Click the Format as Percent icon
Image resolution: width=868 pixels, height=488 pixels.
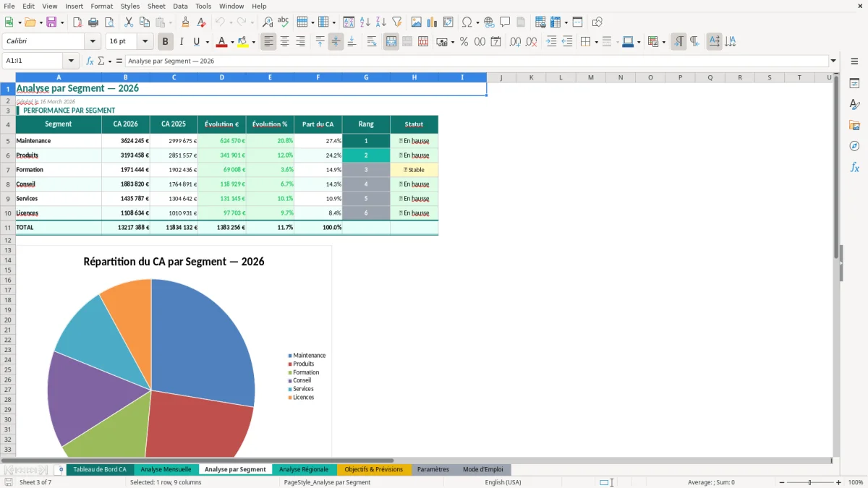464,42
